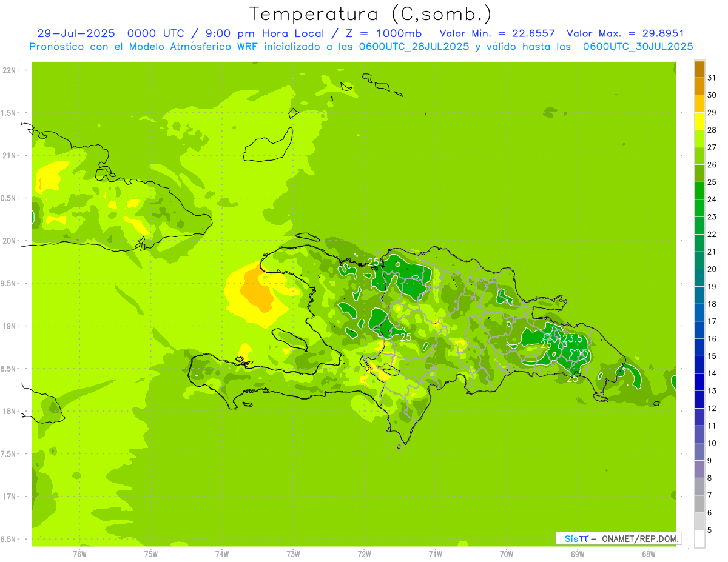
Task: Click the legend number '31'
Action: click(x=712, y=78)
